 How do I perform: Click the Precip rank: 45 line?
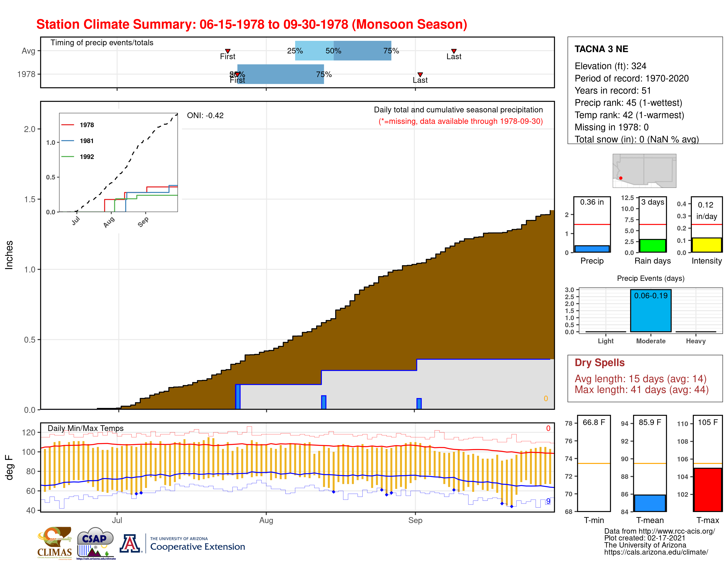[628, 103]
